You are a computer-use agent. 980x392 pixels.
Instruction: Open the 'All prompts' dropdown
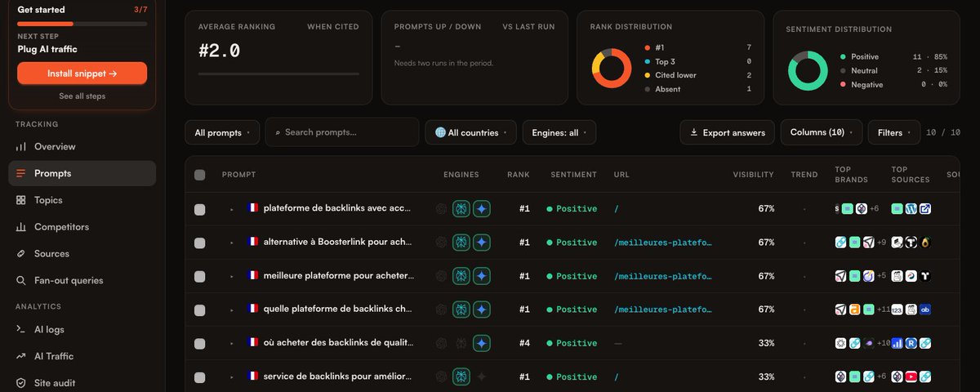(x=222, y=132)
